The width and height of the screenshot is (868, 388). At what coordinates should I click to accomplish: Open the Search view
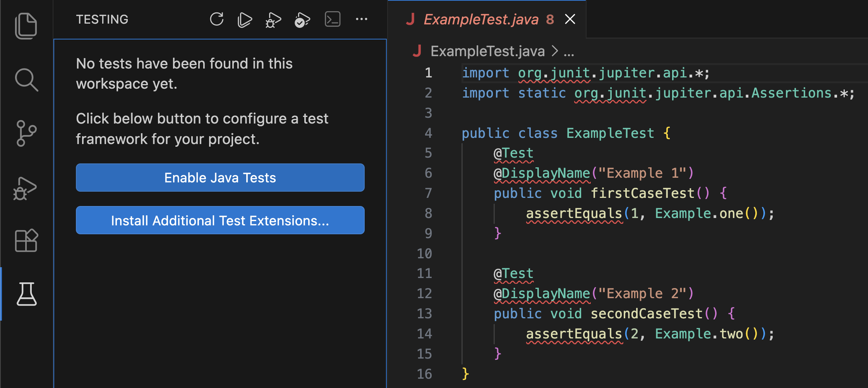pyautogui.click(x=26, y=80)
